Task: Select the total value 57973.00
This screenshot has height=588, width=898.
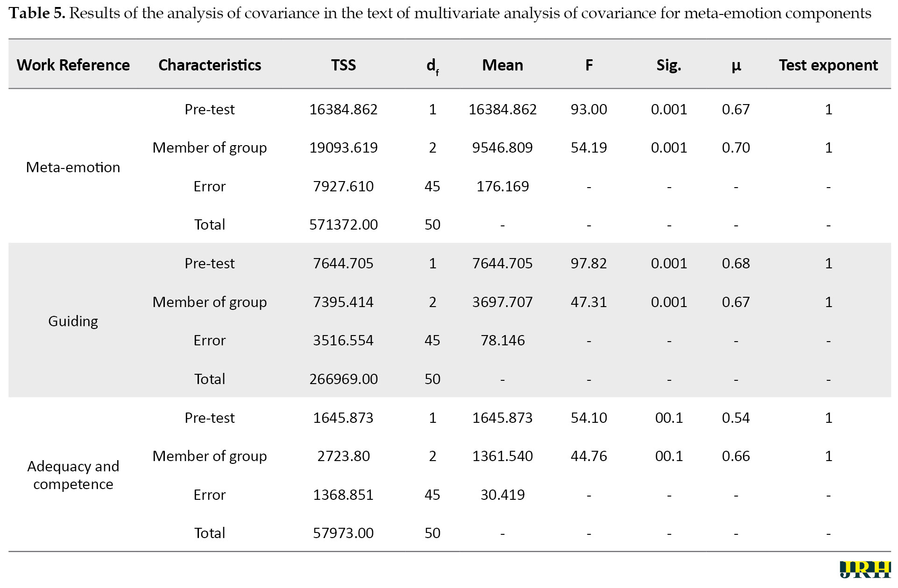Action: 343,533
